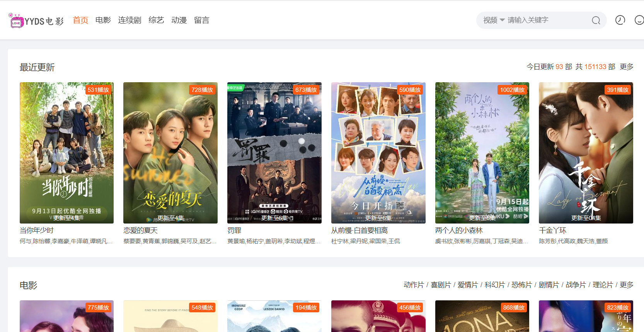Click the YYDS电影 site logo
This screenshot has height=332, width=644.
[36, 20]
